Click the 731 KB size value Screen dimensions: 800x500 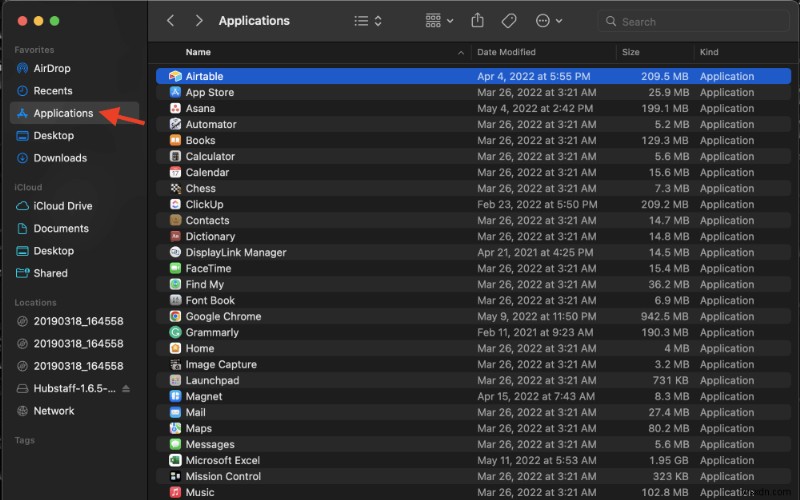pyautogui.click(x=670, y=381)
